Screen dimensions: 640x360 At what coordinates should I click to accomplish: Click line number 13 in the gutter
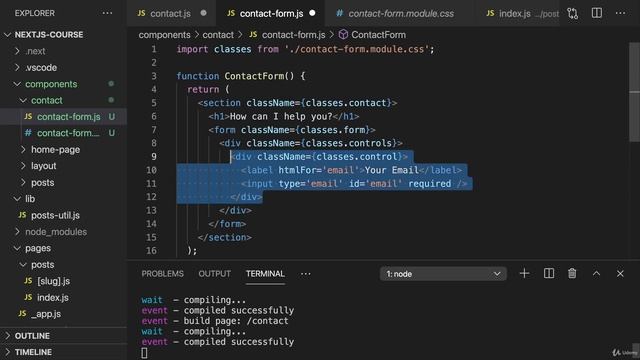pyautogui.click(x=151, y=210)
